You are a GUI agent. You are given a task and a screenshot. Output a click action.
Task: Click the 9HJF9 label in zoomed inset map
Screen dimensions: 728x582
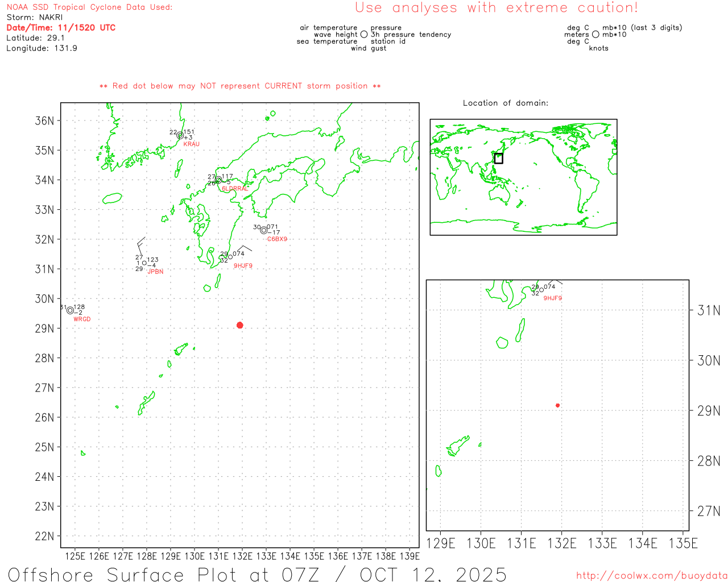(x=552, y=298)
